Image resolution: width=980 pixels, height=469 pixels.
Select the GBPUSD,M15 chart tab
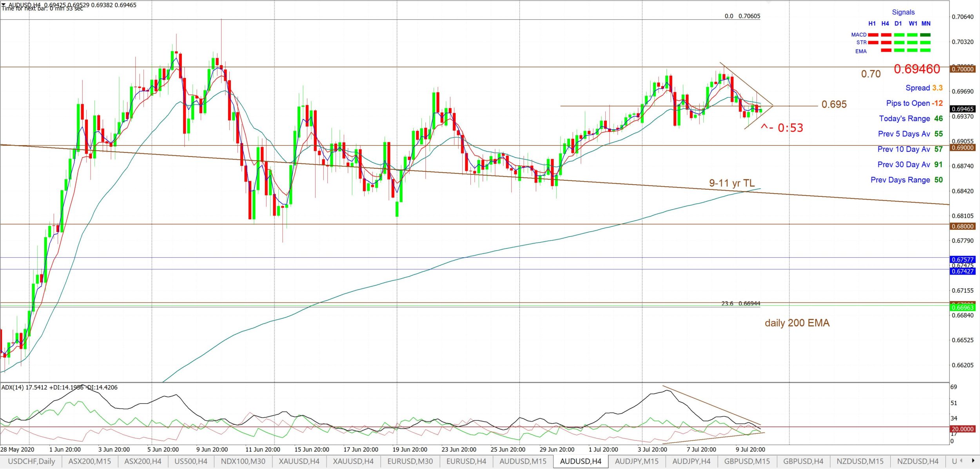[x=747, y=461]
